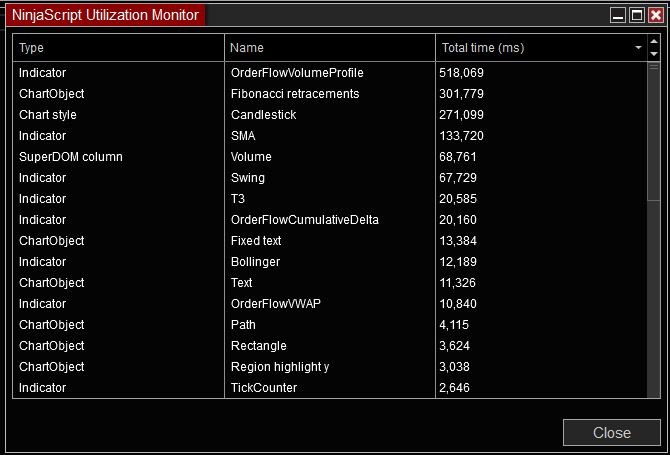
Task: Select the OrderFlowVolumeProfile indicator row
Action: click(297, 73)
